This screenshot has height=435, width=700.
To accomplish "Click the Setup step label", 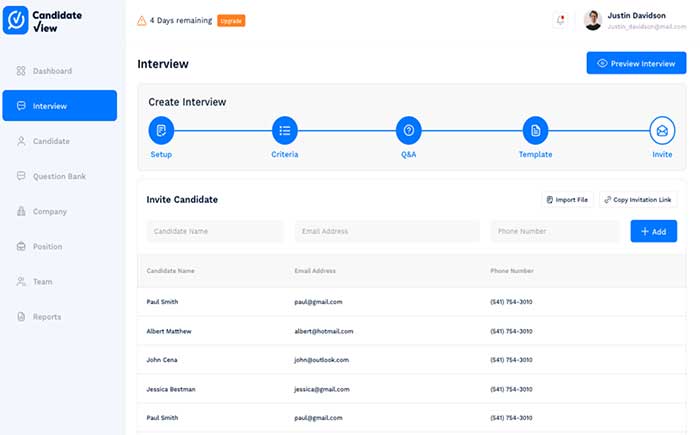I will click(161, 154).
